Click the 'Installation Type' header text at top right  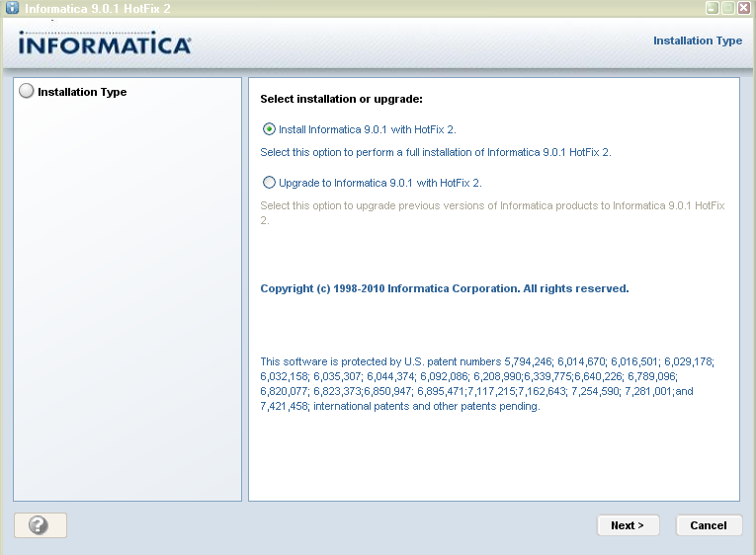click(x=698, y=40)
